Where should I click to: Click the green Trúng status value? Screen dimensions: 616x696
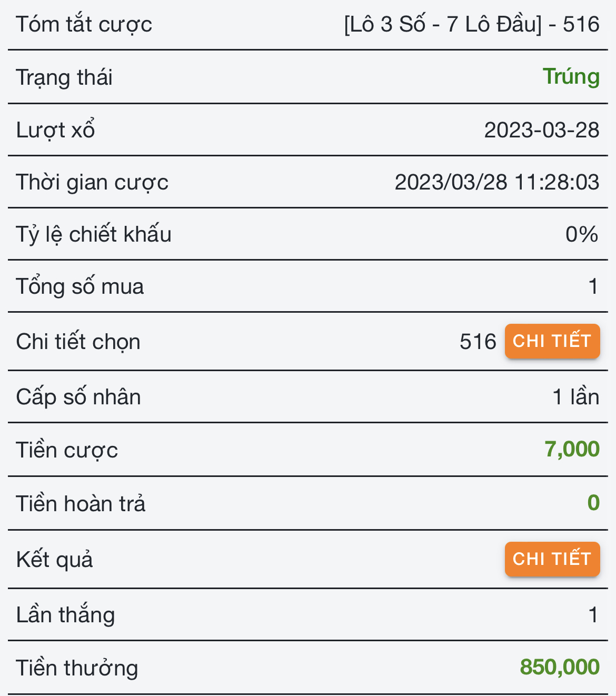[571, 77]
